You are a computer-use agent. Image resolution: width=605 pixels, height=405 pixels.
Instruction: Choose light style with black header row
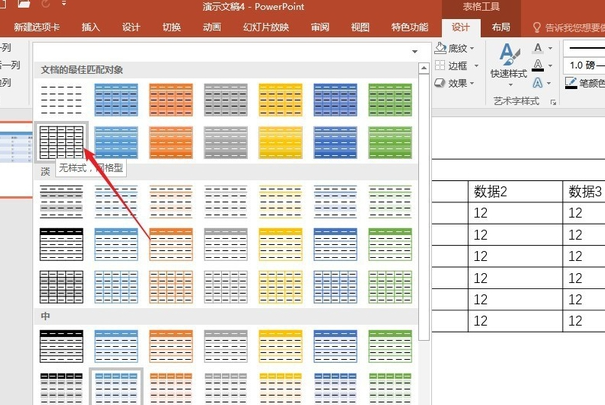(61, 244)
